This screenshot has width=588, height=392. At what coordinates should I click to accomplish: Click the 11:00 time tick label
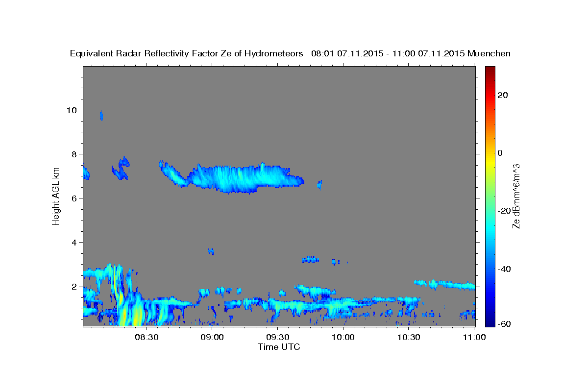click(x=474, y=337)
